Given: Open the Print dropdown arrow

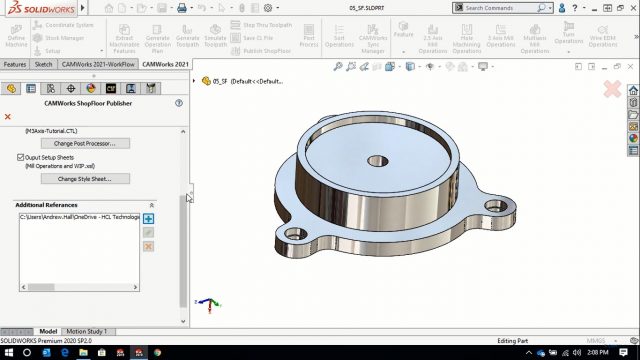Looking at the screenshot, I should pyautogui.click(x=191, y=8).
